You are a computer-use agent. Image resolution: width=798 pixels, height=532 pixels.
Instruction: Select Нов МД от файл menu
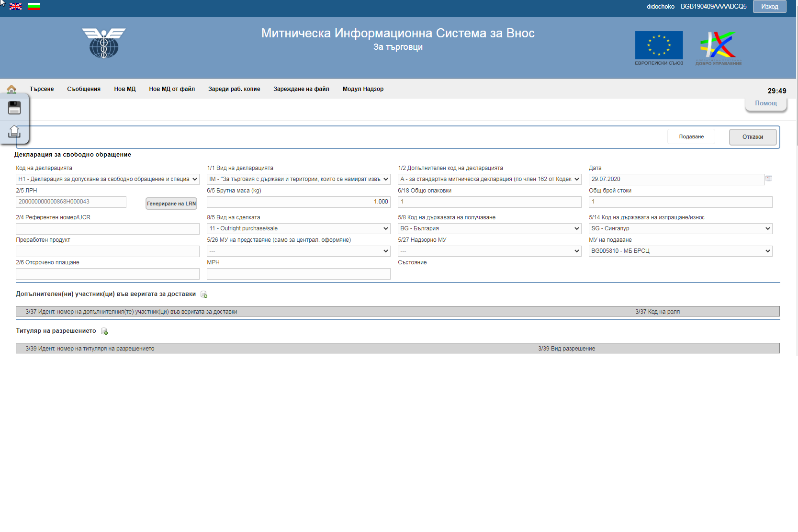[172, 89]
